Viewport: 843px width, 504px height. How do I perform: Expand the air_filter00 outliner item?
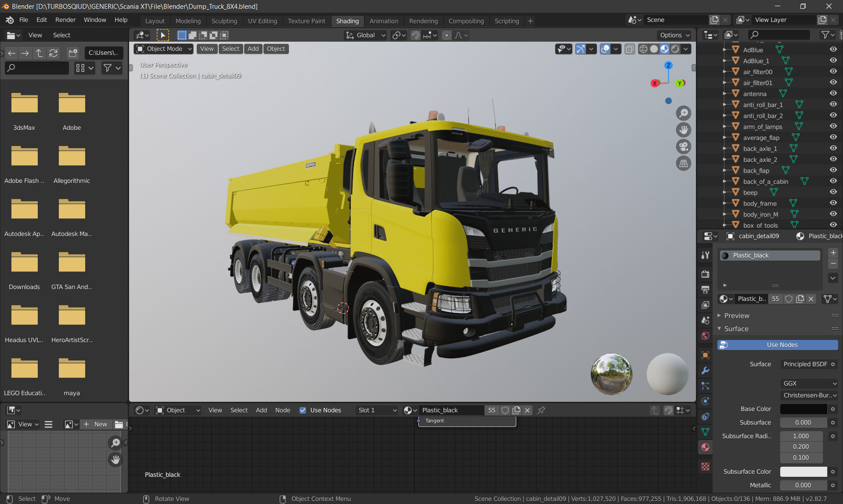coord(724,71)
